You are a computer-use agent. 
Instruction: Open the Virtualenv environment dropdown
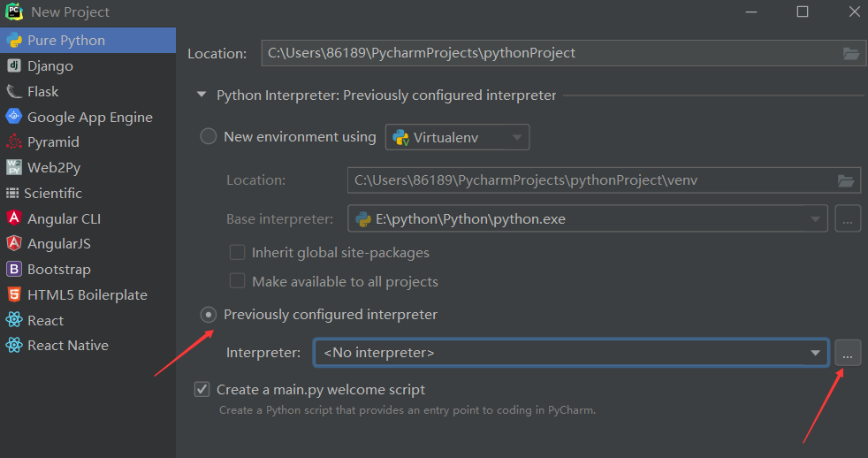[457, 137]
